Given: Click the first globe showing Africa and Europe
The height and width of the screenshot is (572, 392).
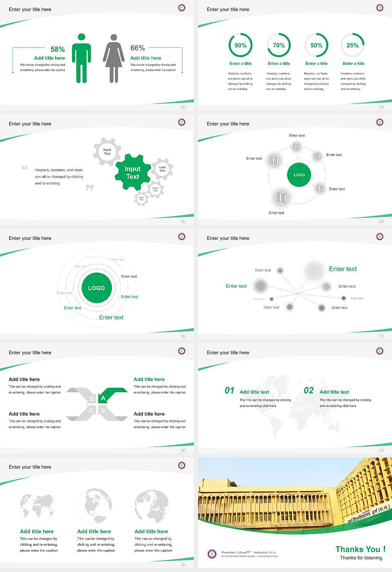Looking at the screenshot, I should (x=37, y=506).
